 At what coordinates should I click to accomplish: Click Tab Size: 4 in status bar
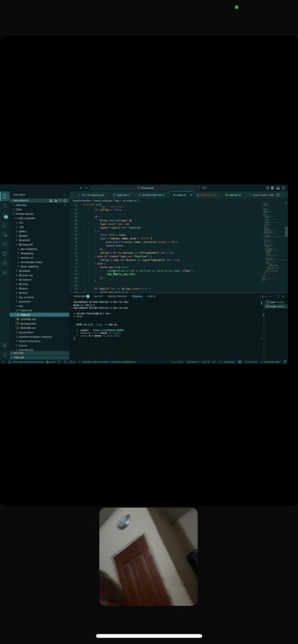pos(193,362)
